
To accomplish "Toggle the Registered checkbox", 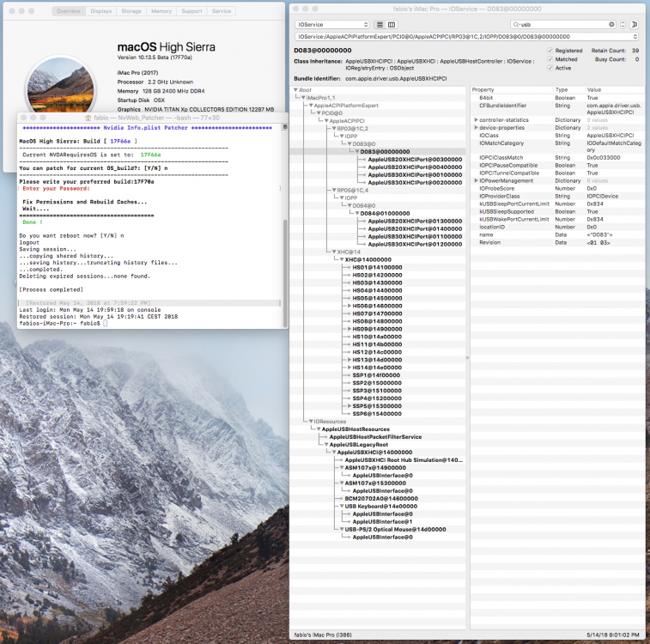I will (550, 51).
